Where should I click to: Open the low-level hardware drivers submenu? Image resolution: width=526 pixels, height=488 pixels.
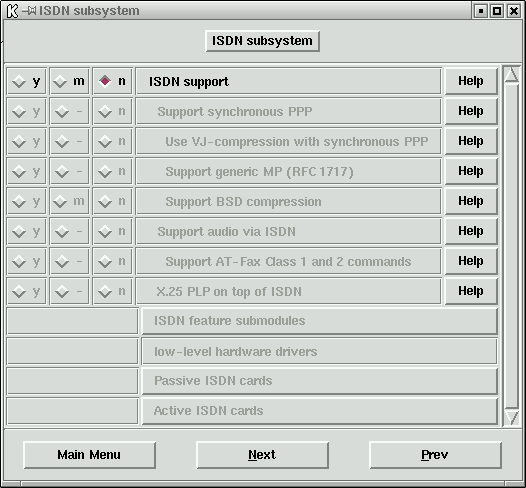pyautogui.click(x=319, y=351)
